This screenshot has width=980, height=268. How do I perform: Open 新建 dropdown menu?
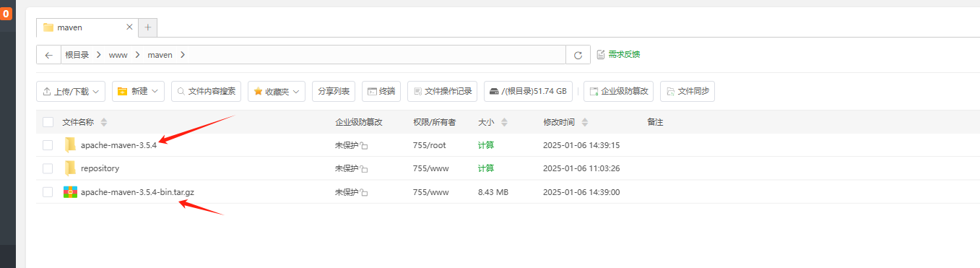(138, 91)
